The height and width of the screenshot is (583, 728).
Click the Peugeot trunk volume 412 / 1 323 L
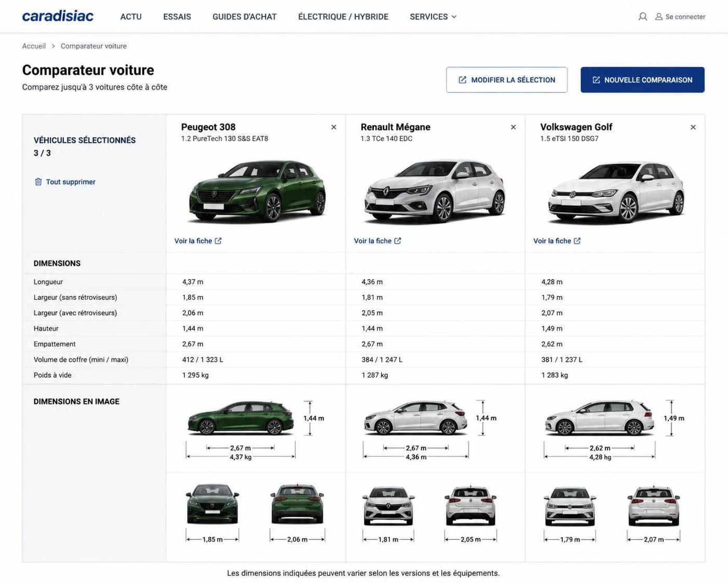coord(203,360)
